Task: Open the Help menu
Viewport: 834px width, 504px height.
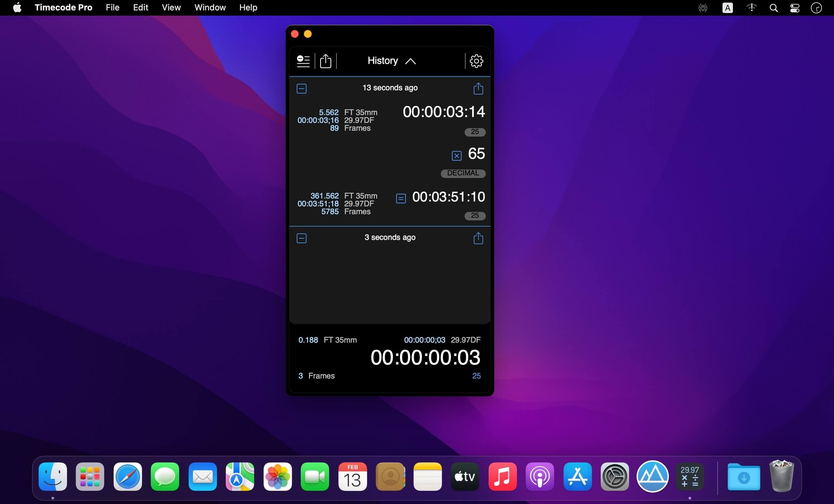Action: (x=248, y=7)
